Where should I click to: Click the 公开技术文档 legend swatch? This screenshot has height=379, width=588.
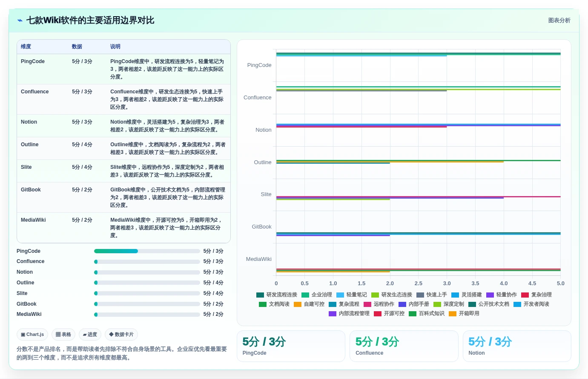click(x=472, y=304)
